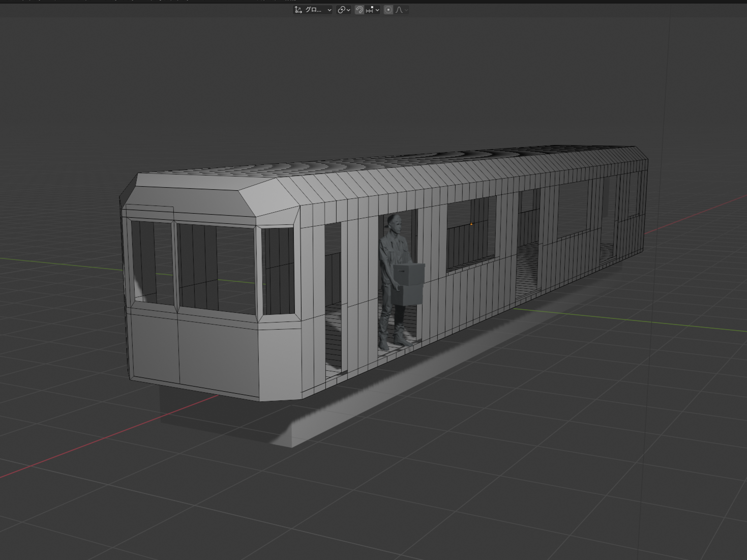Click the wide center front windshield pane

[216, 267]
